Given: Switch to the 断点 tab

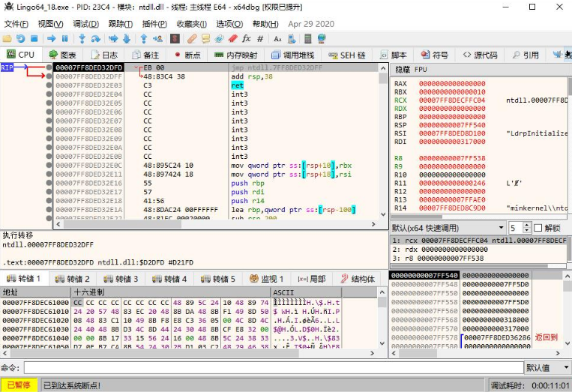Looking at the screenshot, I should click(187, 55).
